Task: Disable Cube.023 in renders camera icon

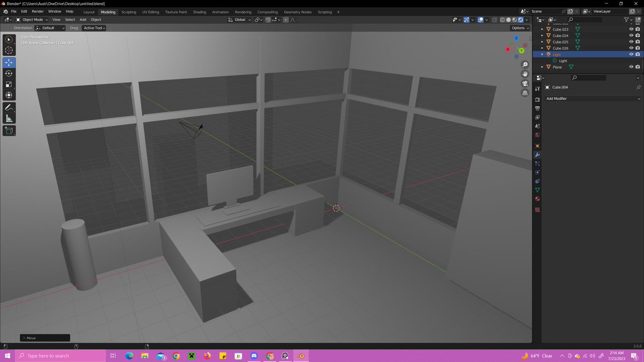Action: click(x=638, y=29)
